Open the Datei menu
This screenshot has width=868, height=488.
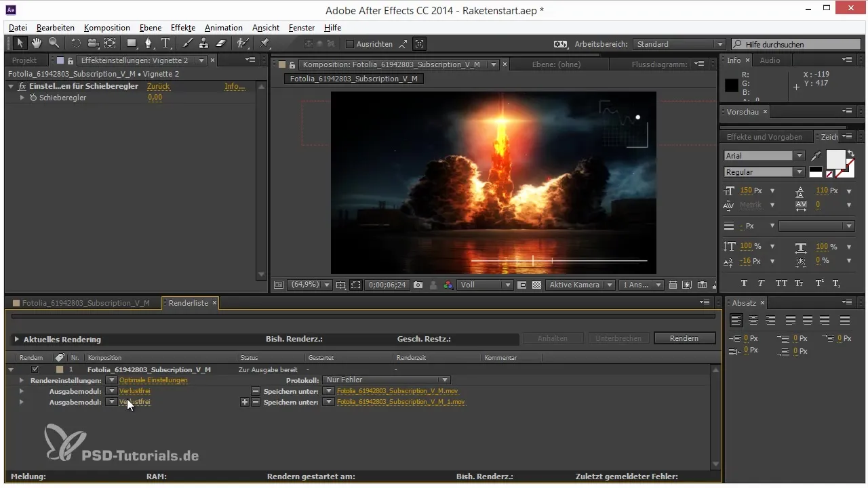pyautogui.click(x=18, y=28)
